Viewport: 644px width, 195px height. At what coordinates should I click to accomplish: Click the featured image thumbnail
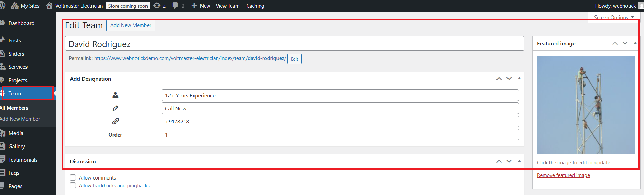pyautogui.click(x=586, y=105)
